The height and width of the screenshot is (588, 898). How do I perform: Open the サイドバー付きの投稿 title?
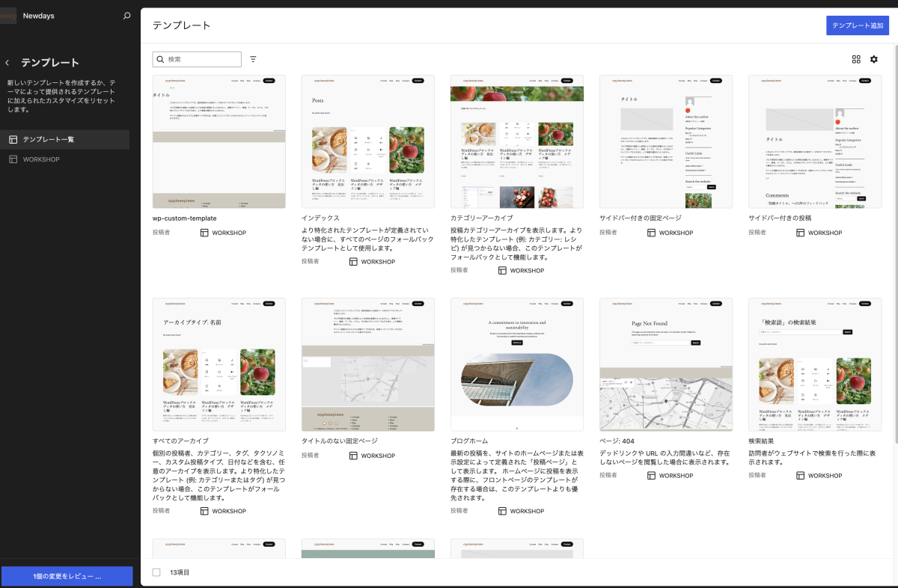click(x=780, y=218)
